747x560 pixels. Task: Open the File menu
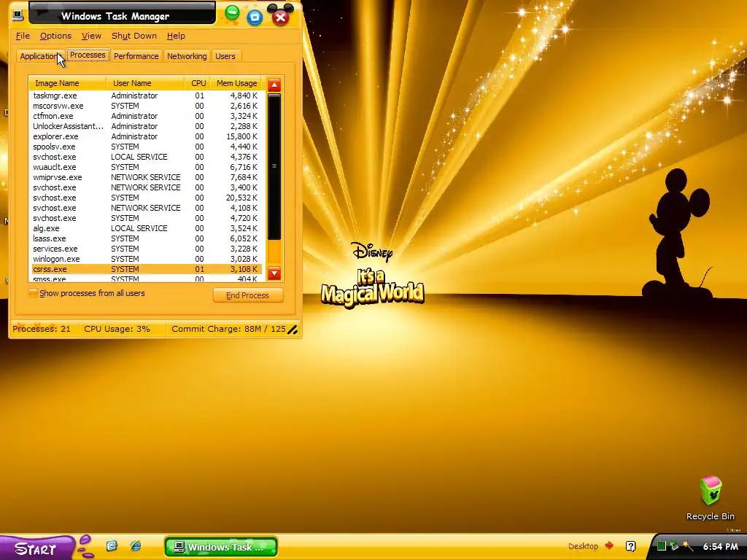[x=23, y=36]
